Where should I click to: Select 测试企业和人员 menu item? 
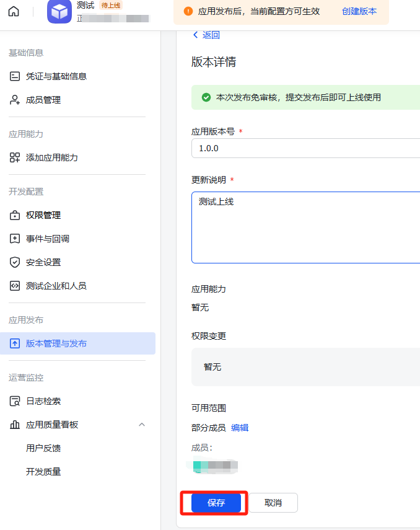pyautogui.click(x=56, y=286)
